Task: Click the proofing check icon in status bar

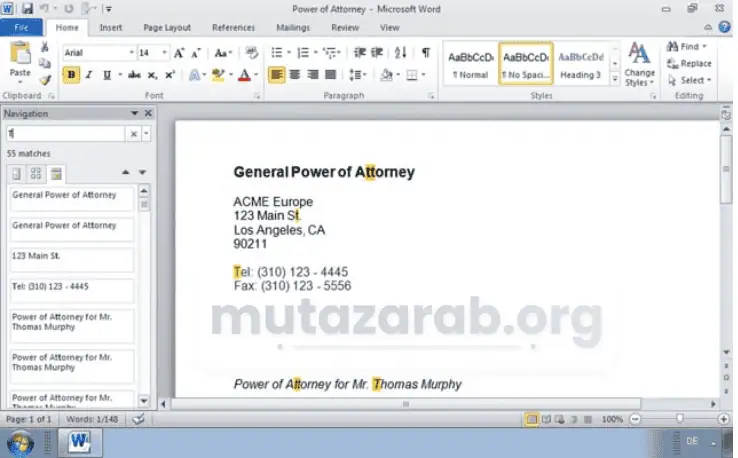Action: point(138,419)
